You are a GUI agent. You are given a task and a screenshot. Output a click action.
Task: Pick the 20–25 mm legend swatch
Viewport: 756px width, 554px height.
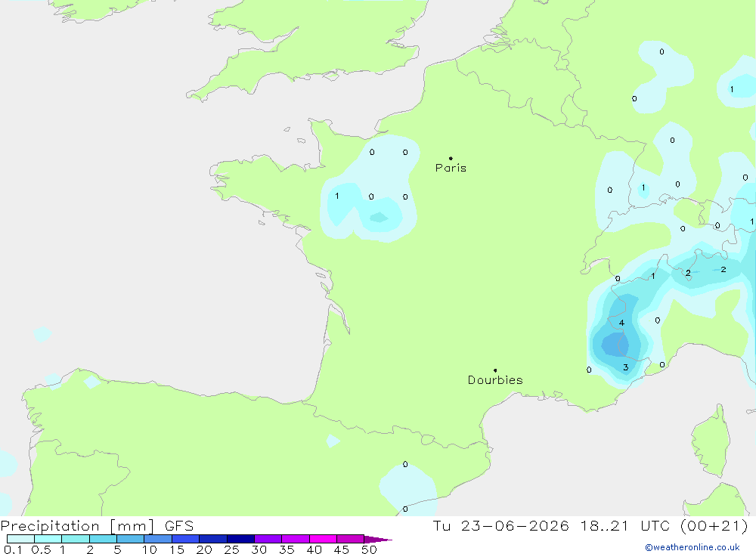(x=213, y=539)
